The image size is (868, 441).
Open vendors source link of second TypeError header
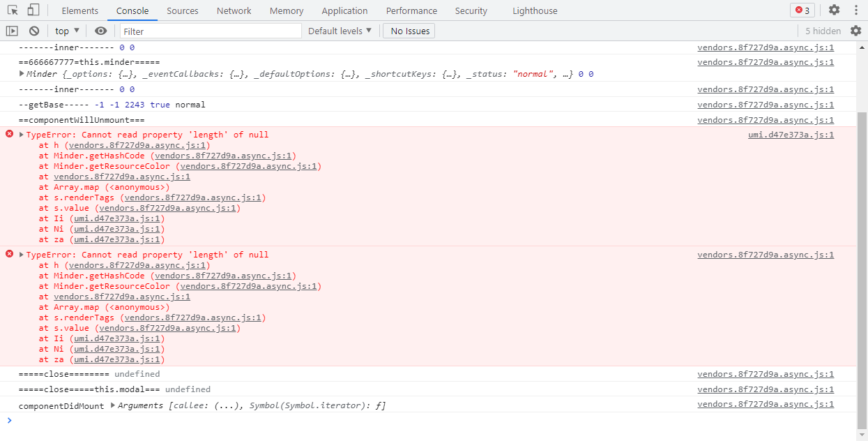coord(766,255)
